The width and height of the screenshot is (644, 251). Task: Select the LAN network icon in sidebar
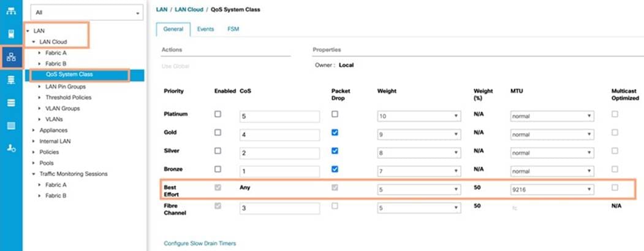pyautogui.click(x=11, y=57)
